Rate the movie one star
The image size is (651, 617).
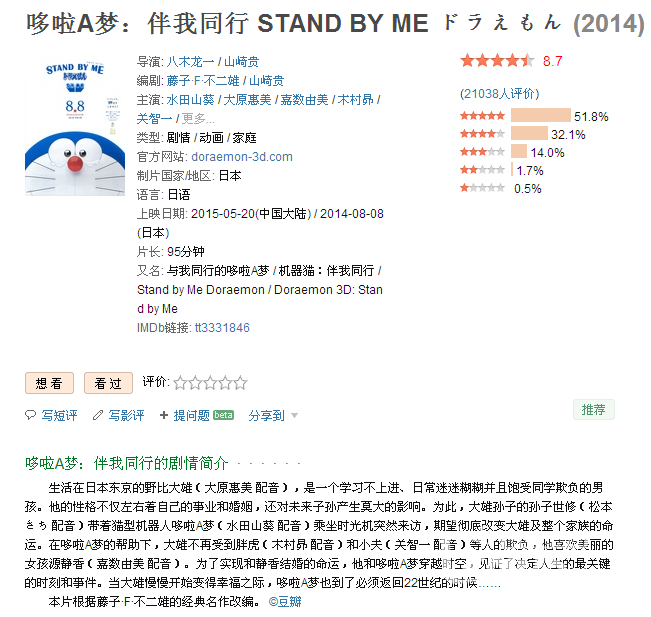tap(180, 382)
